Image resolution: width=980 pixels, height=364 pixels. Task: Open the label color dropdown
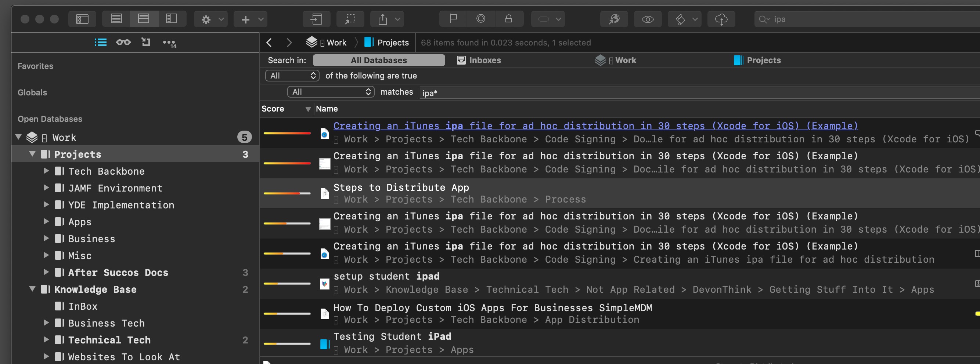coord(548,19)
